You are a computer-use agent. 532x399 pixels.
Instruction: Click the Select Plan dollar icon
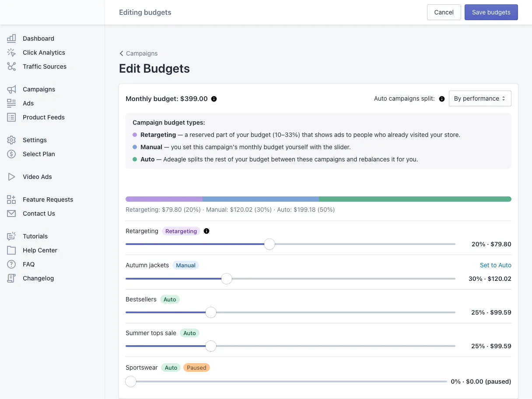point(11,154)
